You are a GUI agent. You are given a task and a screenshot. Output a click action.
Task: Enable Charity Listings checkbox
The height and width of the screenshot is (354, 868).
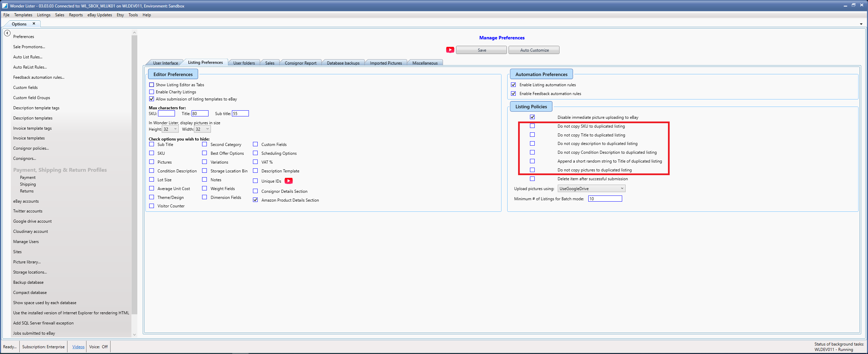point(152,92)
